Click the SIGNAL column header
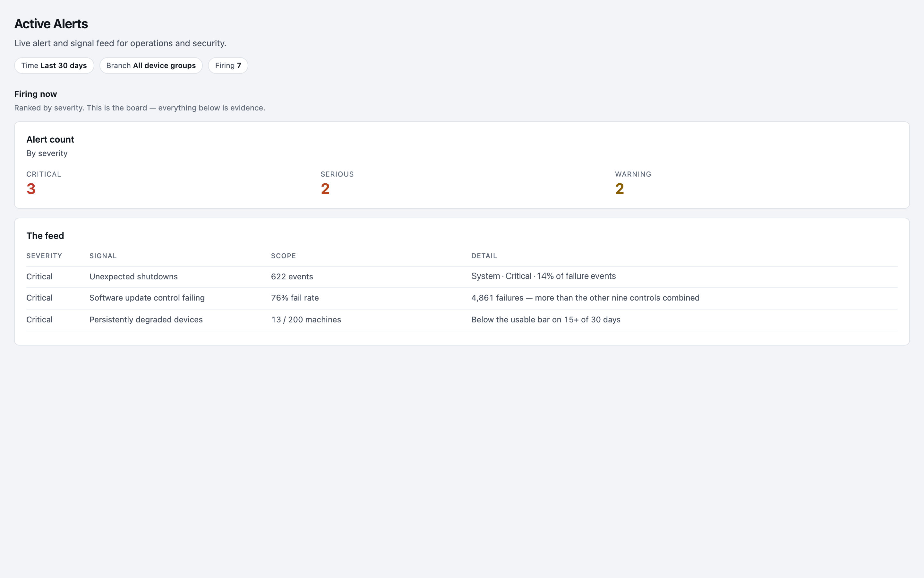The width and height of the screenshot is (924, 578). 103,256
